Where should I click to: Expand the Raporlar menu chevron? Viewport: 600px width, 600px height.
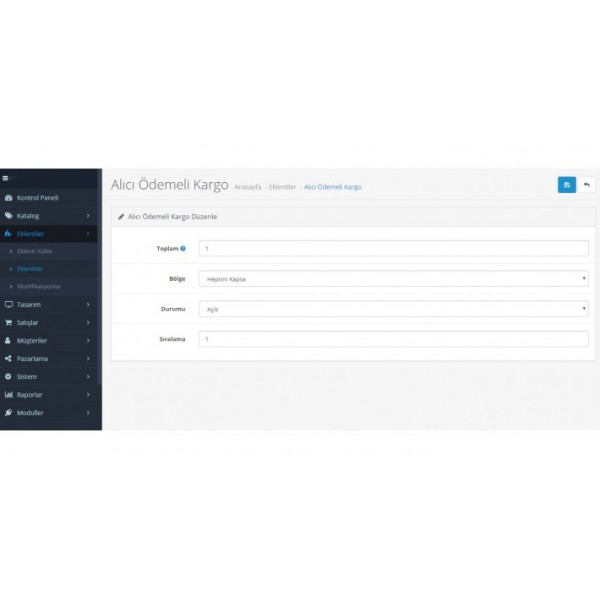88,395
